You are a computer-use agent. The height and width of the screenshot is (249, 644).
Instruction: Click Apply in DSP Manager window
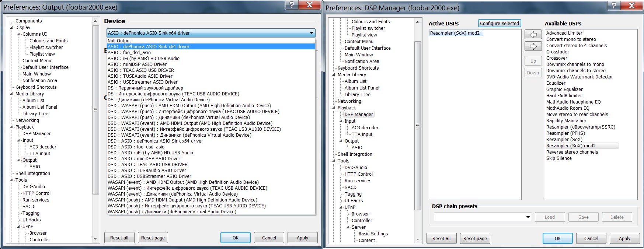(624, 238)
